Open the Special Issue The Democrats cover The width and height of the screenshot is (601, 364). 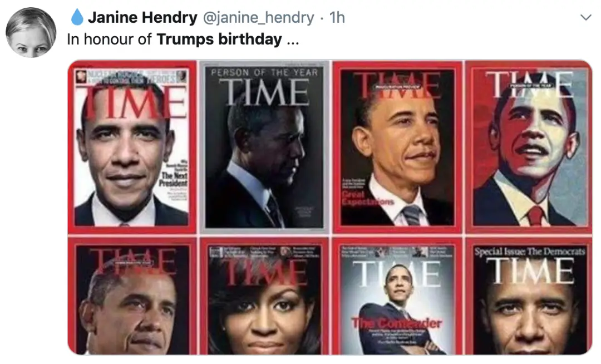click(529, 296)
